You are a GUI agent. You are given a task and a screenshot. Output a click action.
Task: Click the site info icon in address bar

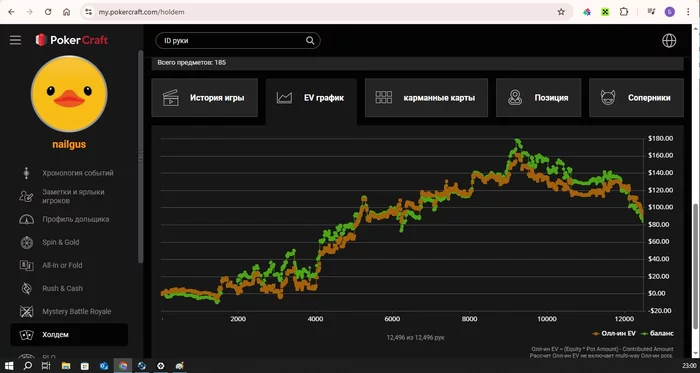click(x=88, y=12)
